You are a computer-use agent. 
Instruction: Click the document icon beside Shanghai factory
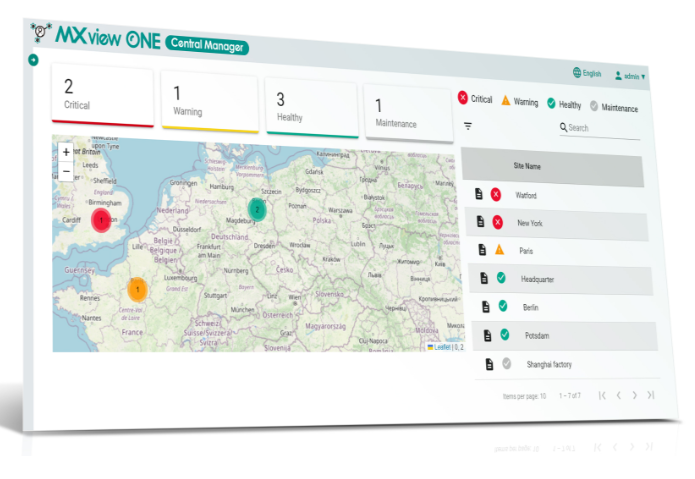click(x=490, y=365)
